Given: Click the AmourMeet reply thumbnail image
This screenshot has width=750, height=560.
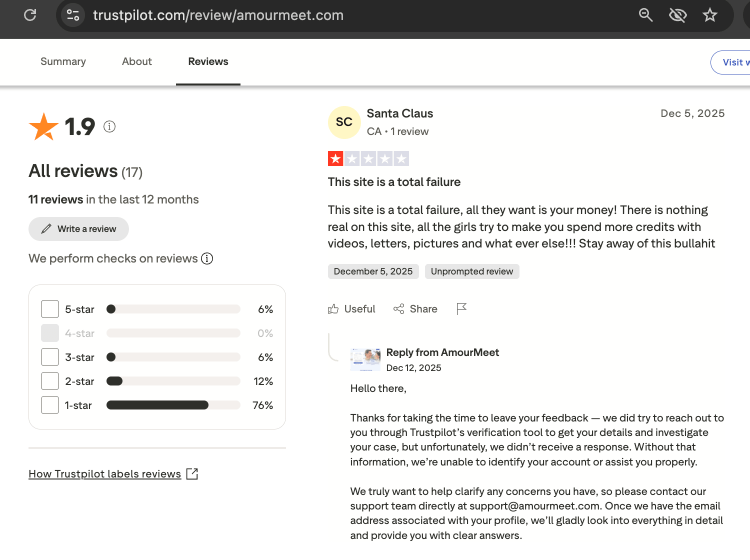Looking at the screenshot, I should coord(365,359).
